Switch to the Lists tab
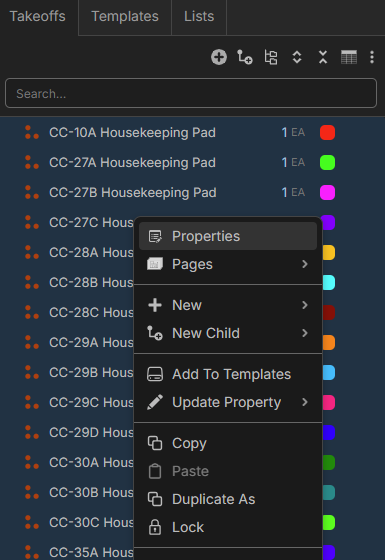 199,16
